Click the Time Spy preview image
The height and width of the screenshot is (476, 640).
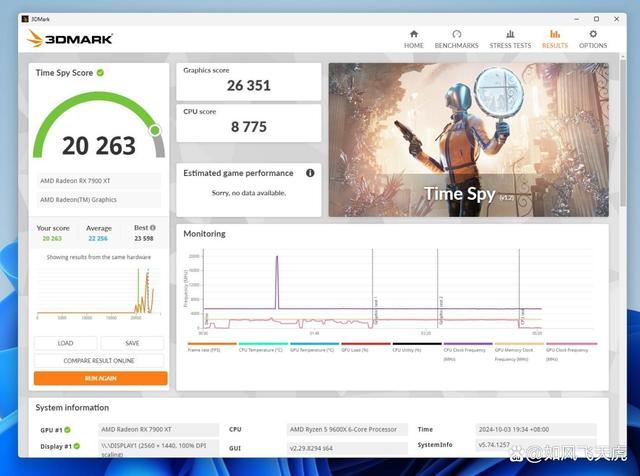coord(468,140)
